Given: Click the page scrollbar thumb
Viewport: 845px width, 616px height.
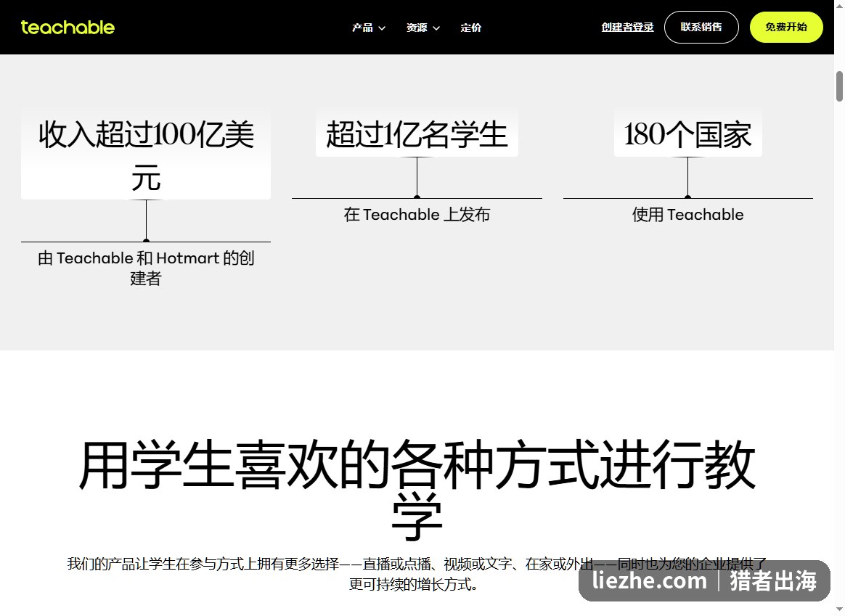Looking at the screenshot, I should [840, 86].
